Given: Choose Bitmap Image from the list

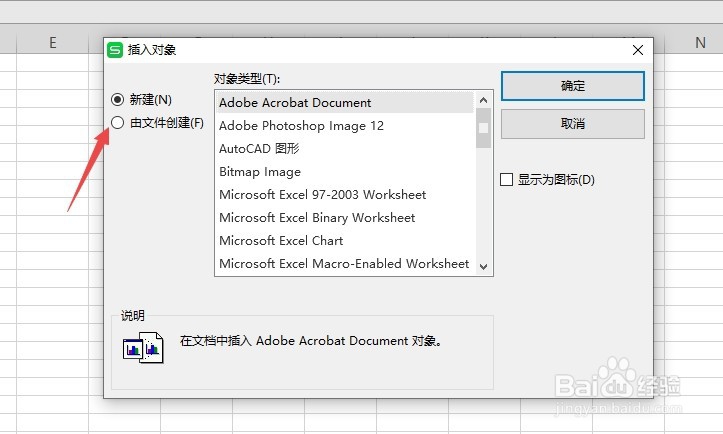Looking at the screenshot, I should tap(345, 172).
